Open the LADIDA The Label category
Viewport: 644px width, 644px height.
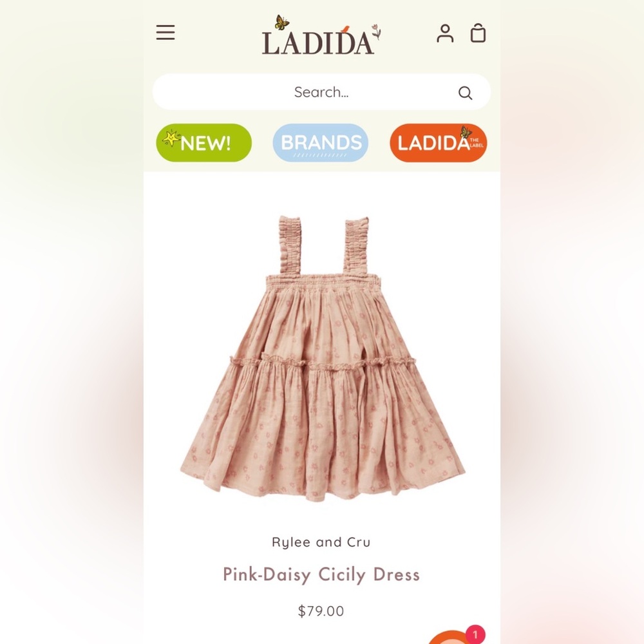pos(438,142)
